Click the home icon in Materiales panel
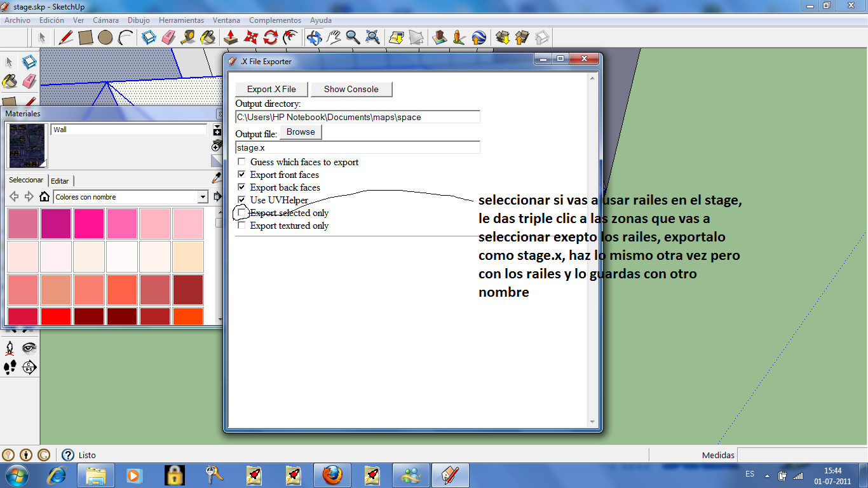The height and width of the screenshot is (488, 868). click(x=44, y=197)
